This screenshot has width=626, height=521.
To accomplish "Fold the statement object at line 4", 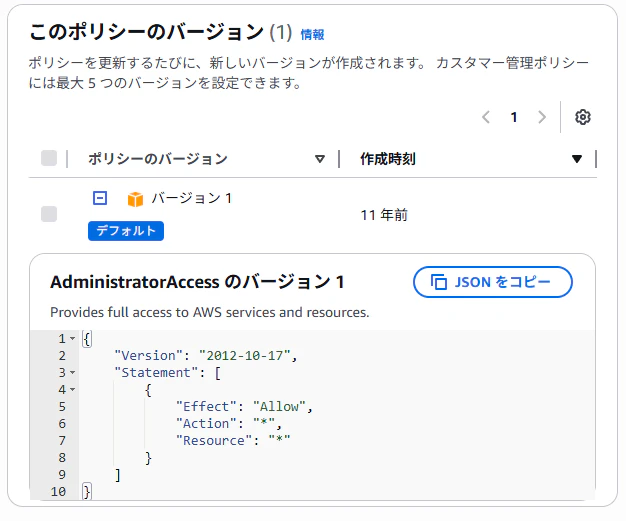I will tap(72, 389).
